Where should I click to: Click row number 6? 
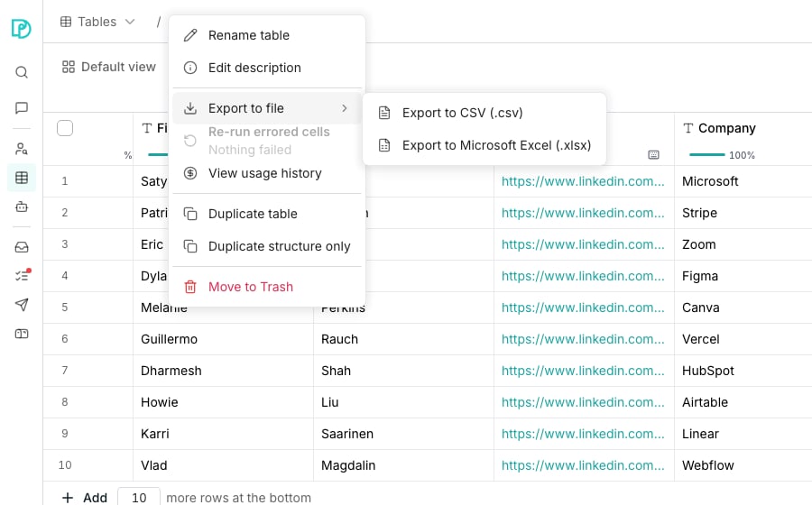click(65, 339)
